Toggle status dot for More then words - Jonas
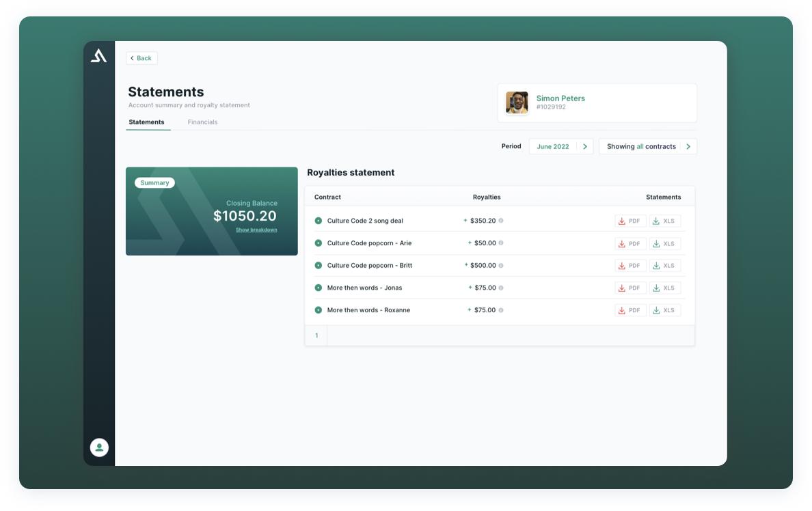This screenshot has height=511, width=812. click(x=318, y=288)
